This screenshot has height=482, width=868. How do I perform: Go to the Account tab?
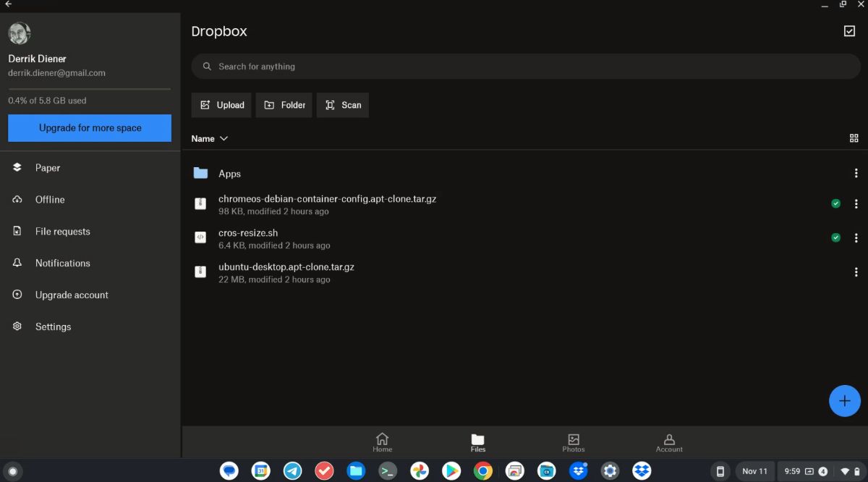click(668, 442)
